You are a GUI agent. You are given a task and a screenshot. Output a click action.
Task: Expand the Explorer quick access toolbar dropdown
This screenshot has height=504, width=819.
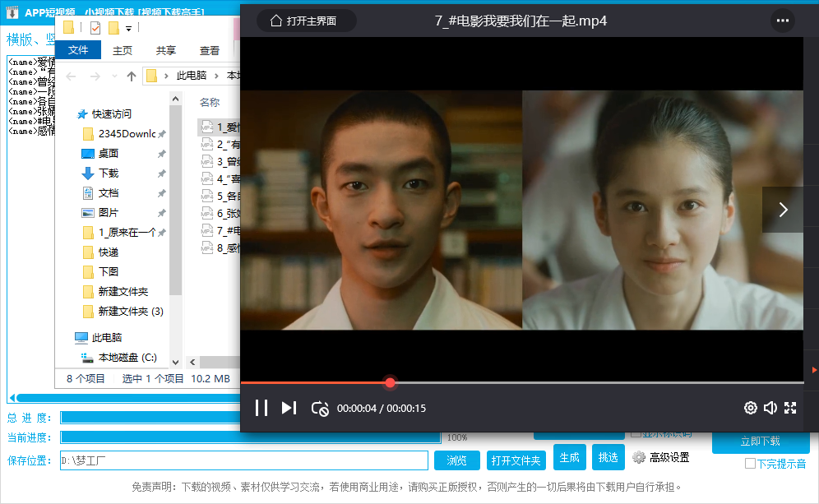click(x=129, y=29)
